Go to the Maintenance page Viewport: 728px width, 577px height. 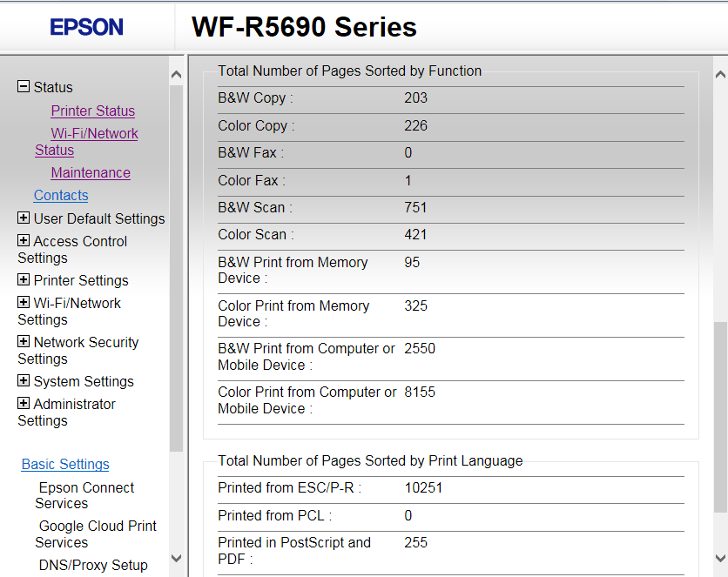pyautogui.click(x=91, y=172)
